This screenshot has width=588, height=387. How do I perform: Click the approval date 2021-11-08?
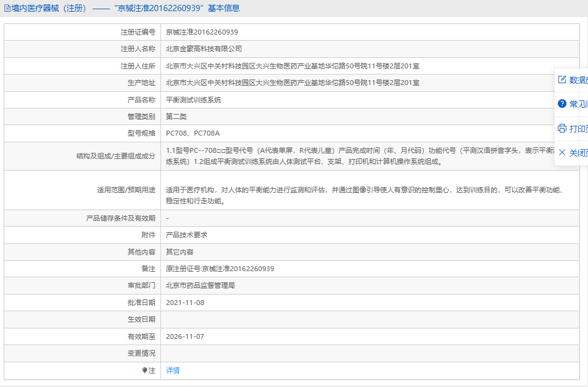pyautogui.click(x=185, y=303)
